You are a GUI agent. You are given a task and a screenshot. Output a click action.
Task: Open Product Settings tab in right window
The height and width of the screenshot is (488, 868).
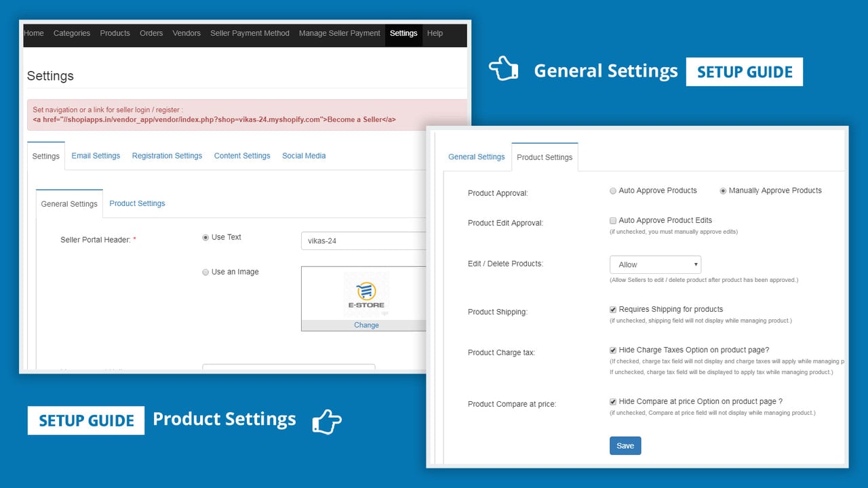(x=545, y=157)
